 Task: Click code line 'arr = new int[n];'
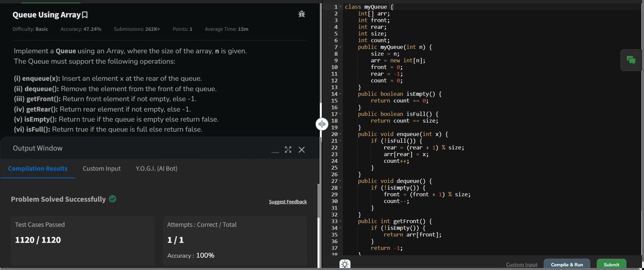tap(398, 61)
